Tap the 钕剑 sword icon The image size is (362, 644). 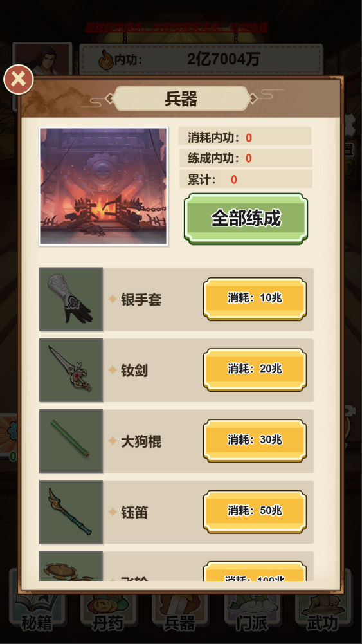pyautogui.click(x=71, y=370)
